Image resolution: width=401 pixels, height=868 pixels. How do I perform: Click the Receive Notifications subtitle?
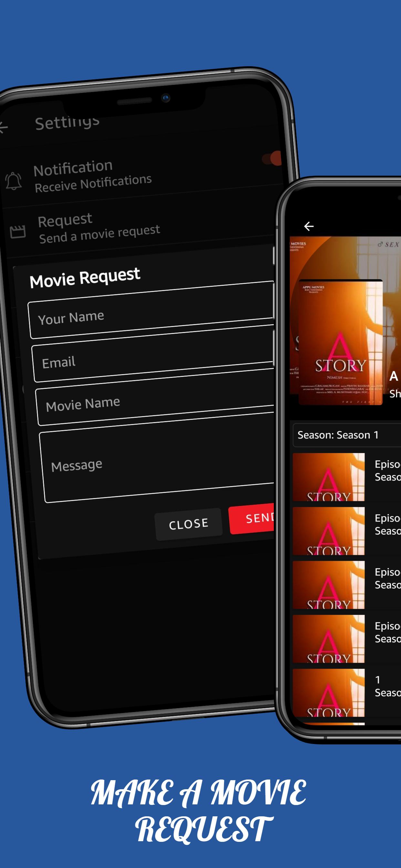coord(93,183)
